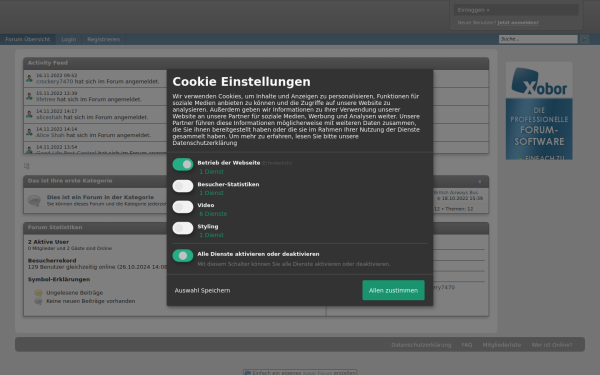Open Mitgliederliste footer link

click(502, 345)
